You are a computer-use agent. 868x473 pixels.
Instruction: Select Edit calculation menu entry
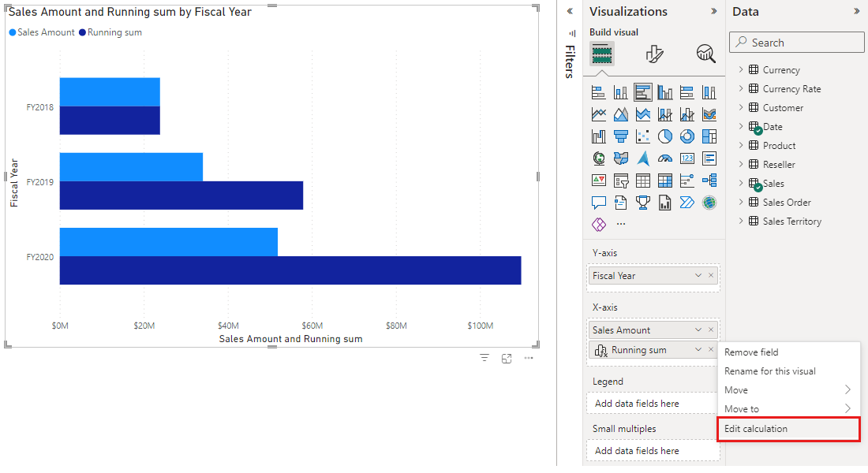point(788,429)
